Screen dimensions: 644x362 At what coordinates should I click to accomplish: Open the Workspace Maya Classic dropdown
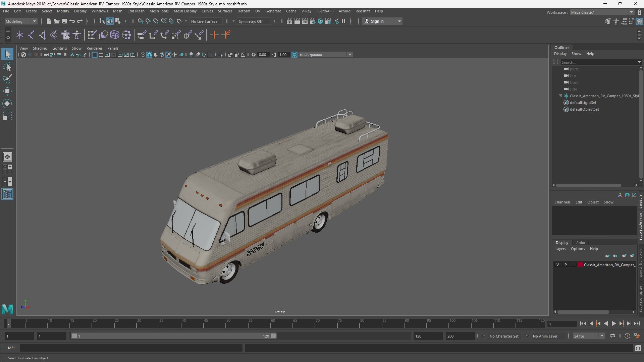click(602, 12)
